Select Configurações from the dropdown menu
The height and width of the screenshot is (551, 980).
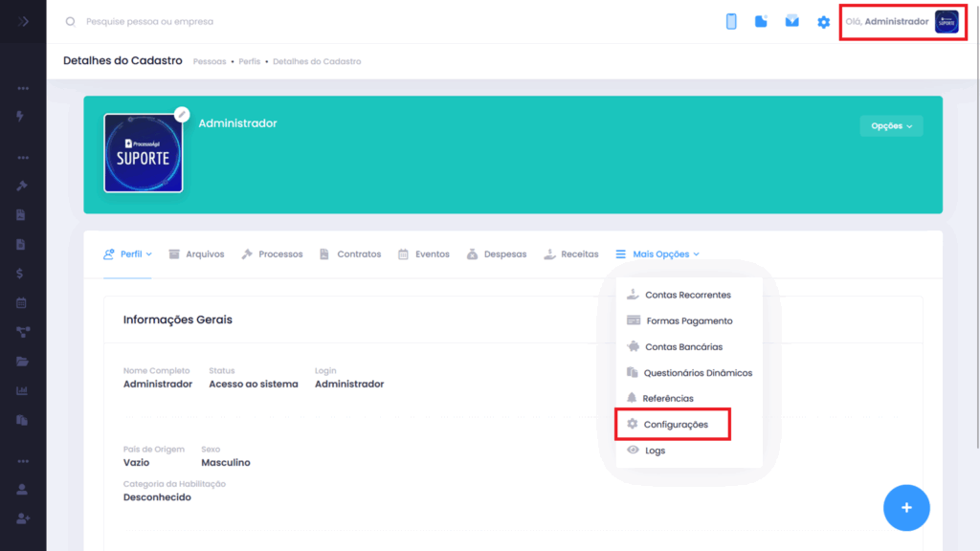click(675, 424)
